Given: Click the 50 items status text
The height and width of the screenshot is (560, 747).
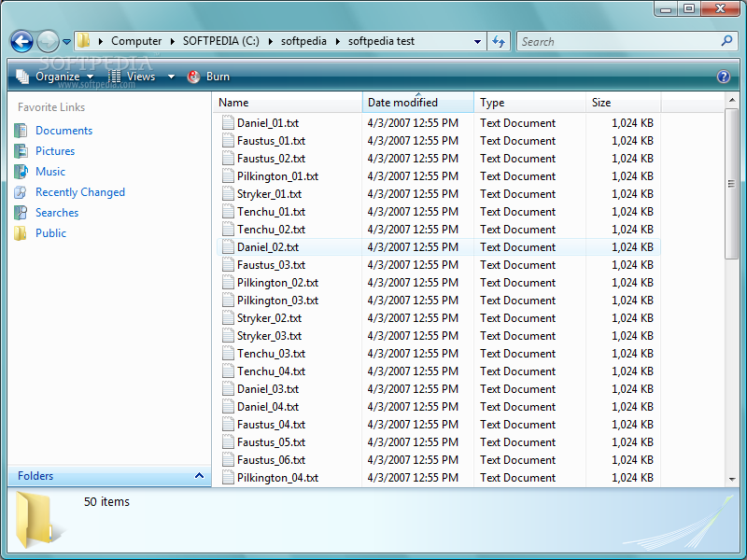Looking at the screenshot, I should (106, 501).
